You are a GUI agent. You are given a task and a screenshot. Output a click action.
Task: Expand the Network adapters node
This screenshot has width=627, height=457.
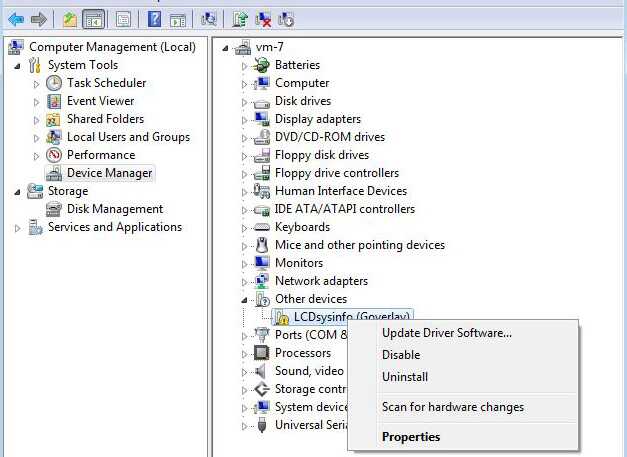pyautogui.click(x=244, y=282)
